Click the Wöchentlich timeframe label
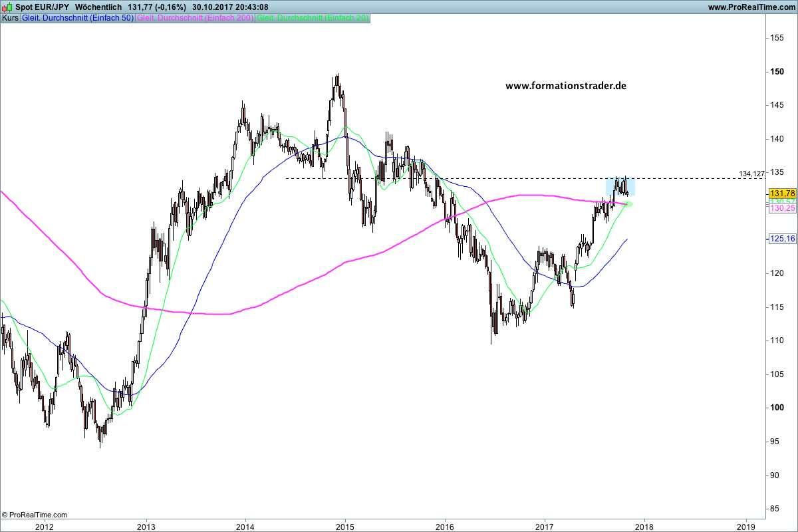This screenshot has height=532, width=798. pyautogui.click(x=98, y=7)
